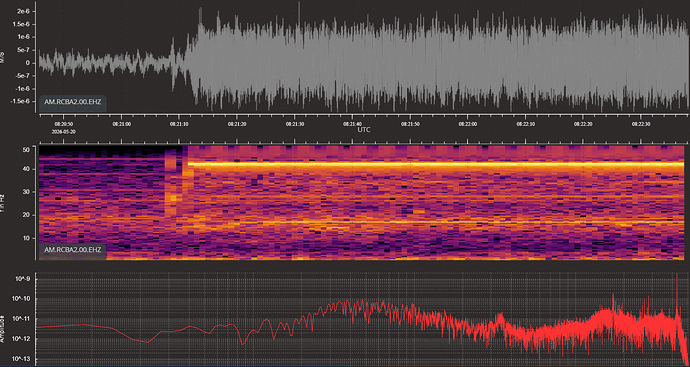Click the 08:22:10 time axis label
690x367 pixels.
525,125
